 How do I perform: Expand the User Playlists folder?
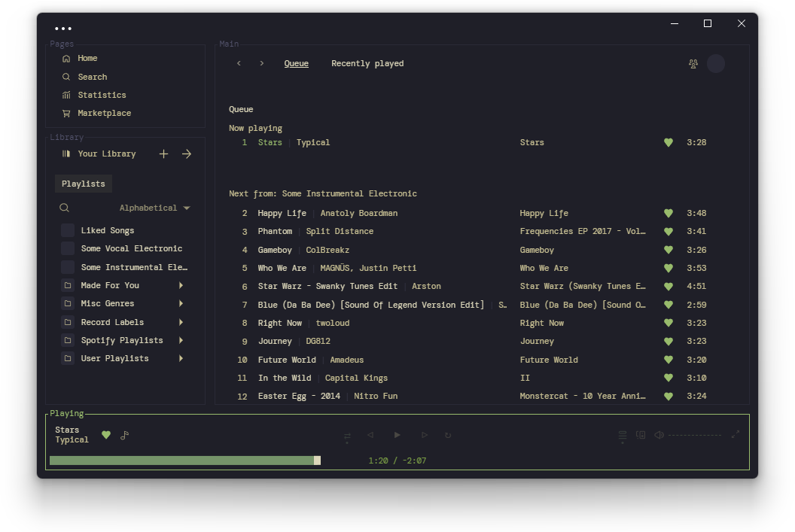pos(181,359)
